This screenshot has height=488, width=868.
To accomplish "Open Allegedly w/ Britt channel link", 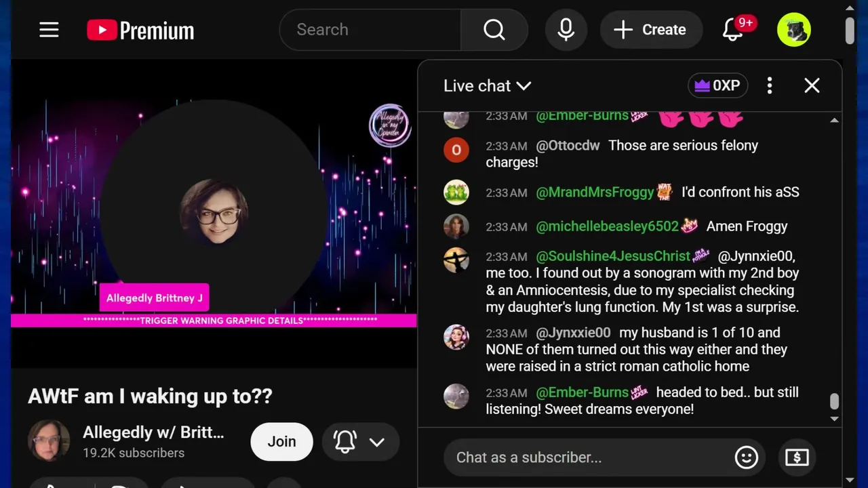I will 153,432.
